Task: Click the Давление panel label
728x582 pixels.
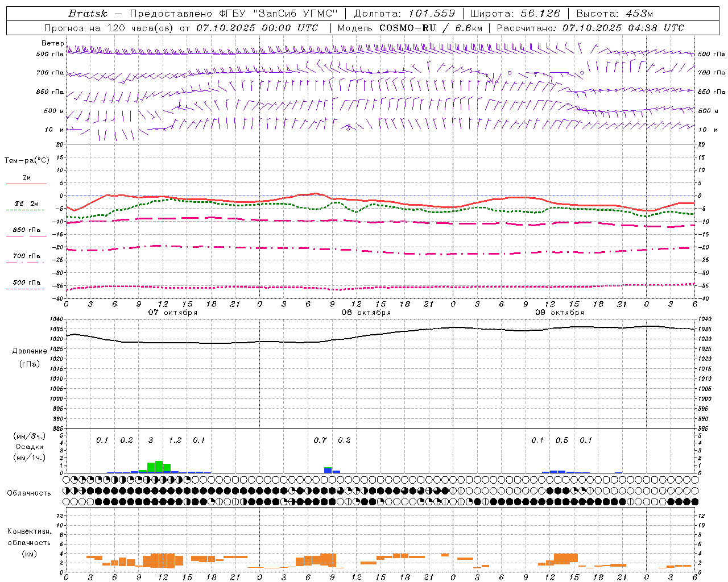Action: point(30,351)
